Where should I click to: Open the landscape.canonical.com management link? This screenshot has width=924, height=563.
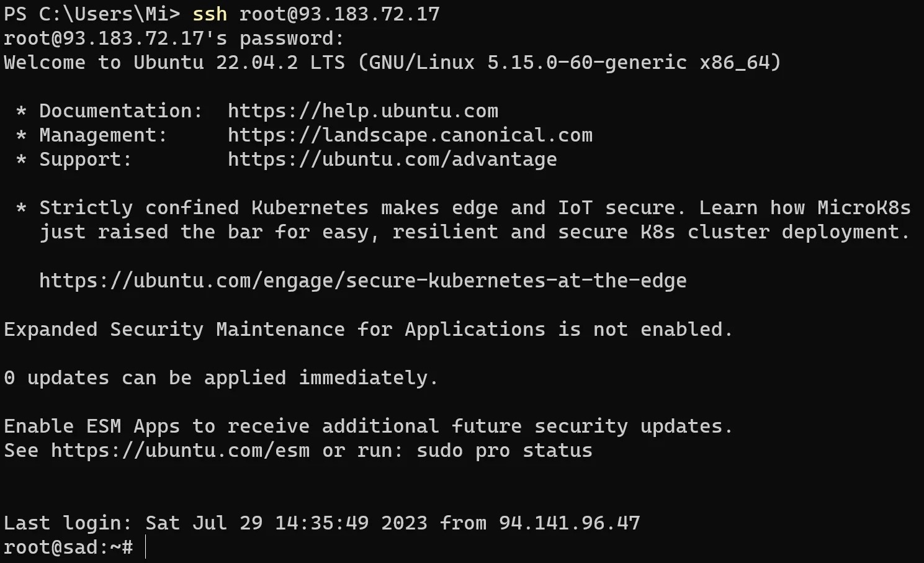410,135
